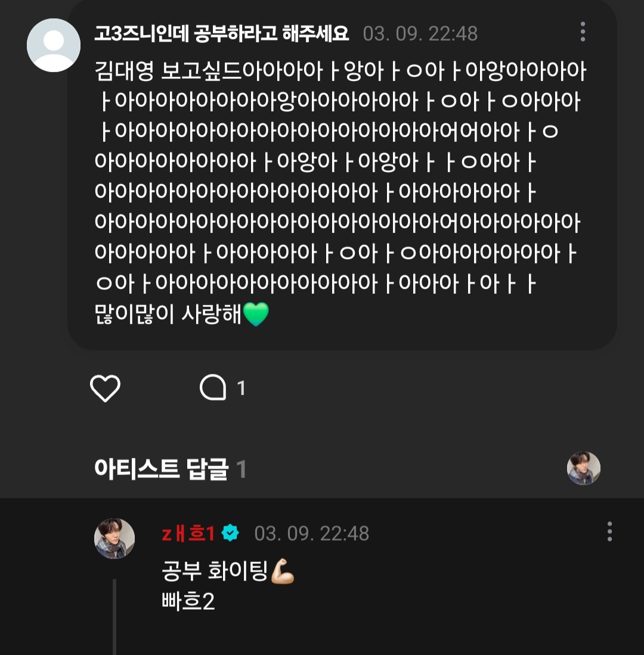
Task: Open the three-dot menu on the fan post
Action: (583, 32)
